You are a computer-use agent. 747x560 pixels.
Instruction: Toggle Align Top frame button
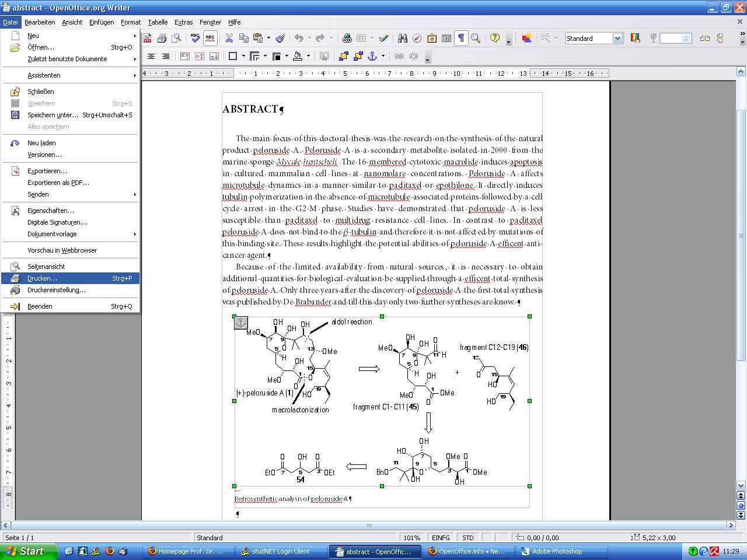click(185, 56)
